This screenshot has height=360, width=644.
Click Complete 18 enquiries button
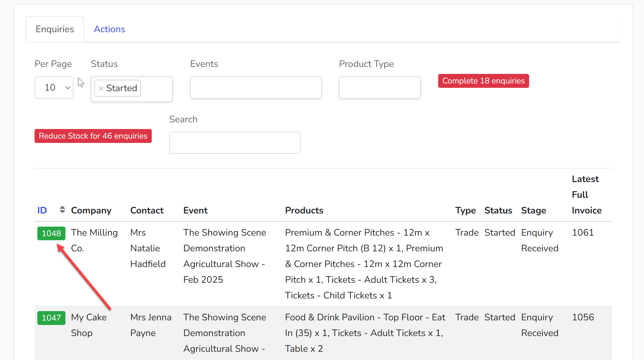484,81
